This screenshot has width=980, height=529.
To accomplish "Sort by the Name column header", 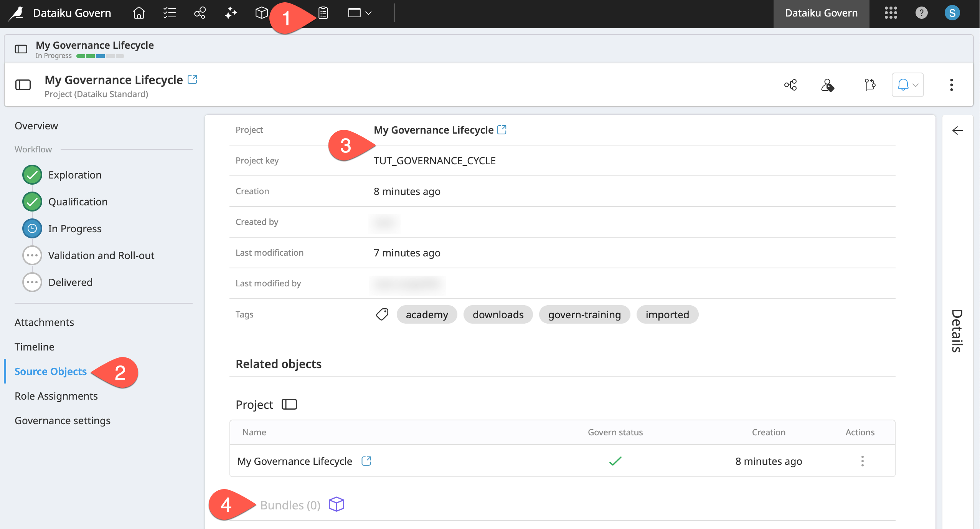I will point(254,432).
